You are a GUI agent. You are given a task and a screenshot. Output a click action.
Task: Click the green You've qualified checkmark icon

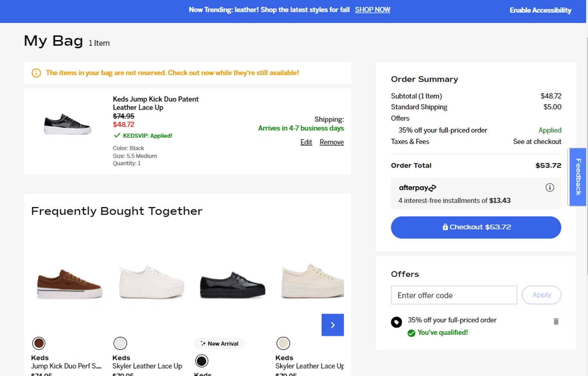[x=411, y=333]
